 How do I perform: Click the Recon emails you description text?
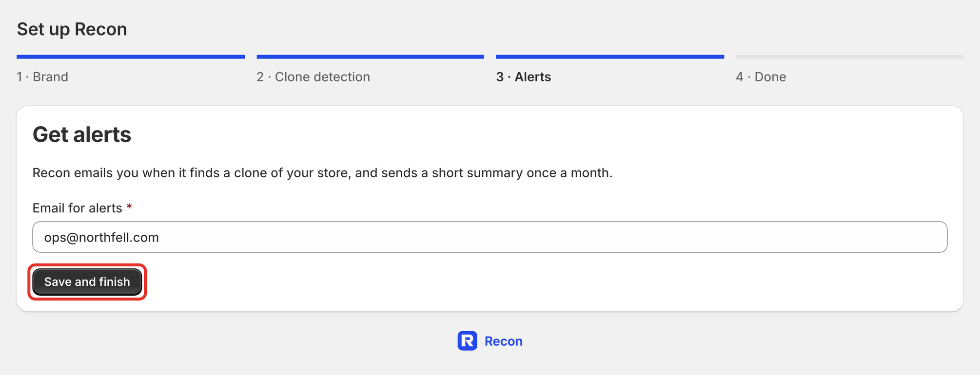tap(322, 173)
